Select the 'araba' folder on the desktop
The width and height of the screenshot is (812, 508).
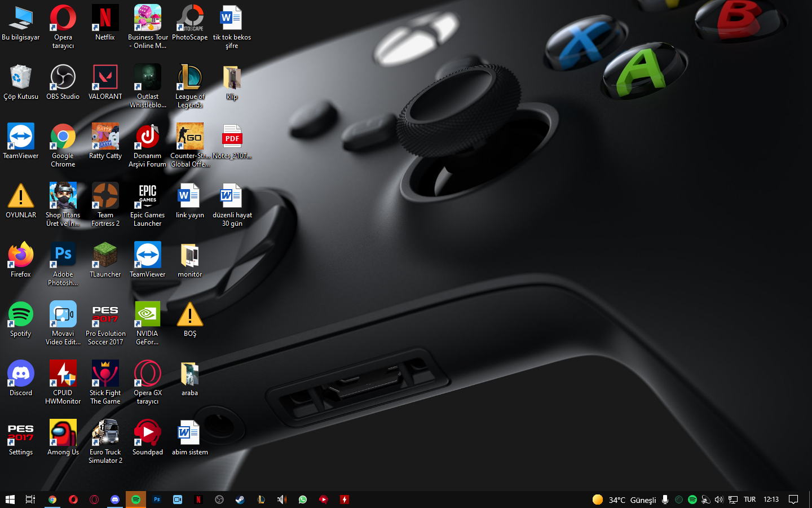190,379
